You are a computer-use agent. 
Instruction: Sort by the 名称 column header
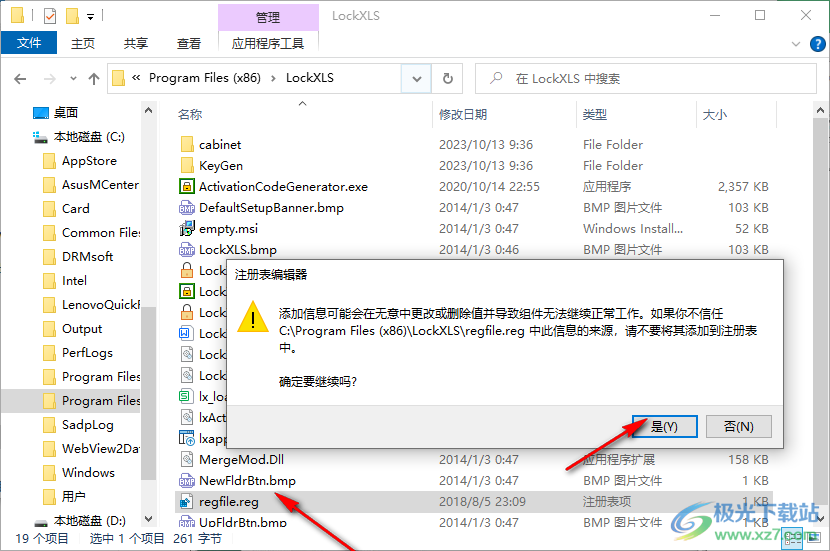pyautogui.click(x=190, y=114)
